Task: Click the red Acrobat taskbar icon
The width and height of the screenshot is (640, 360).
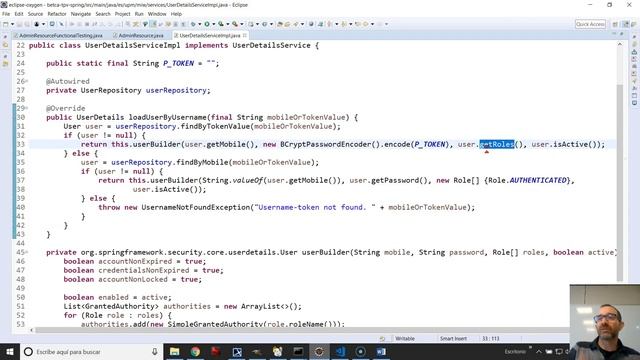Action: tap(216, 351)
